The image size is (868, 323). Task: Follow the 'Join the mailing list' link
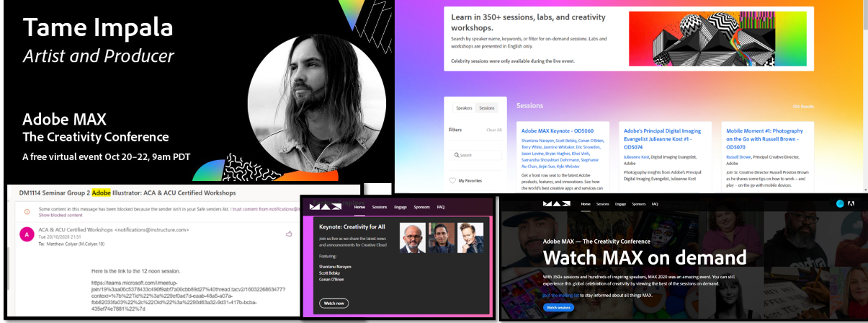coord(560,296)
